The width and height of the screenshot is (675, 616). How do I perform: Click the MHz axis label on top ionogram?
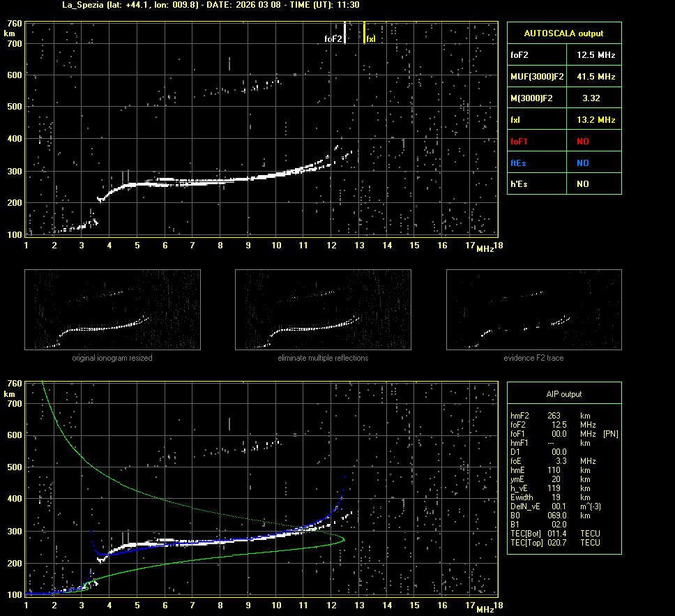[485, 249]
